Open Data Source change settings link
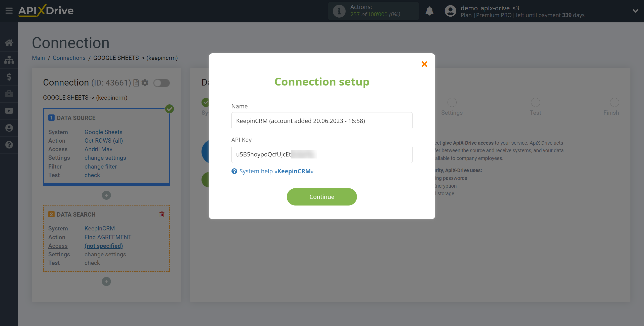The height and width of the screenshot is (326, 644). (105, 158)
